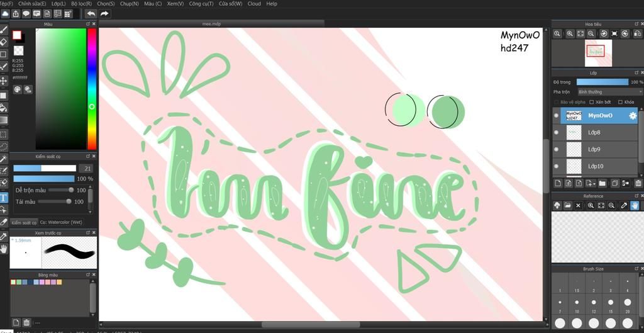Select the Bucket fill tool
This screenshot has width=644, height=333.
pyautogui.click(x=3, y=108)
